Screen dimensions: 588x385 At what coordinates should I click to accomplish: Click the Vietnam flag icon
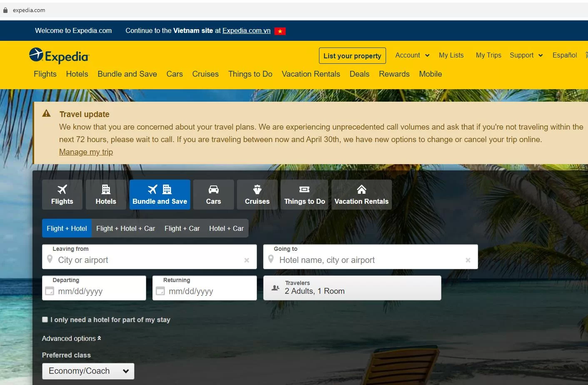click(x=280, y=31)
